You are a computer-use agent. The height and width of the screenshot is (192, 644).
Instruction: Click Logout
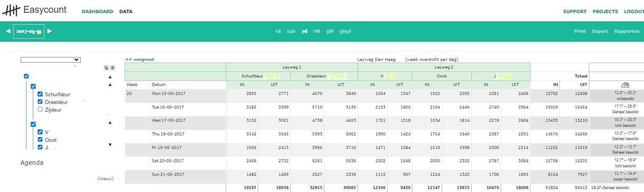click(x=634, y=11)
